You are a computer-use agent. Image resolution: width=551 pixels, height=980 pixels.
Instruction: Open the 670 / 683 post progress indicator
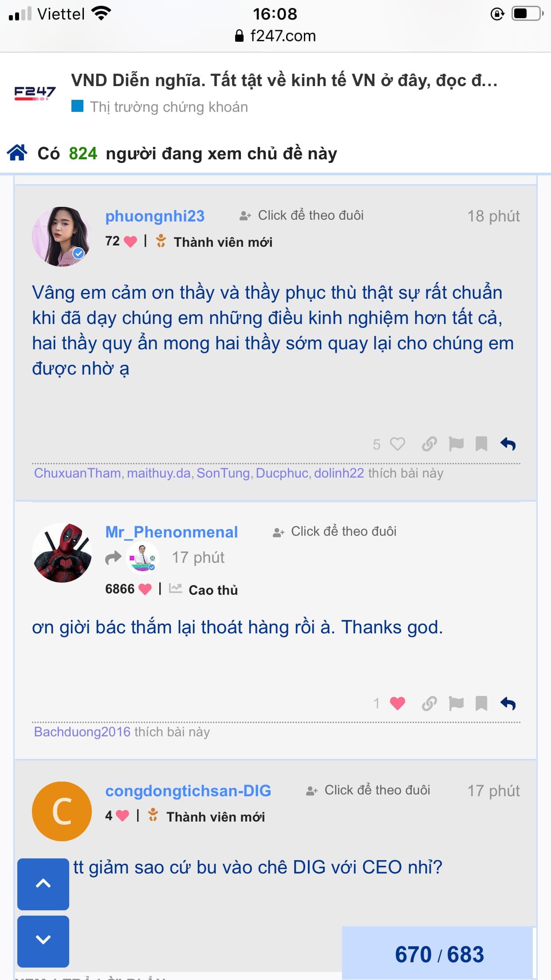[x=438, y=953]
